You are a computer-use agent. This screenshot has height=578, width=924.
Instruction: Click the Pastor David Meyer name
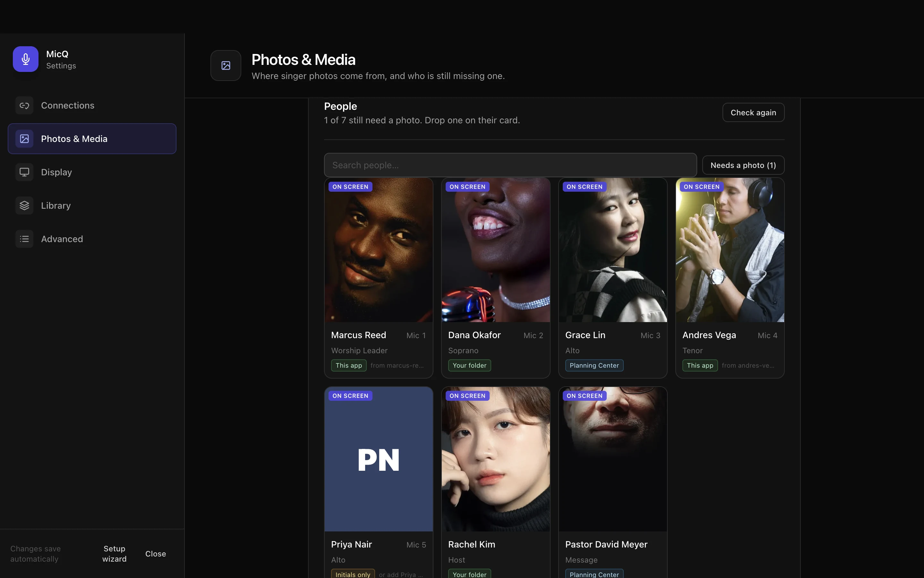click(606, 544)
